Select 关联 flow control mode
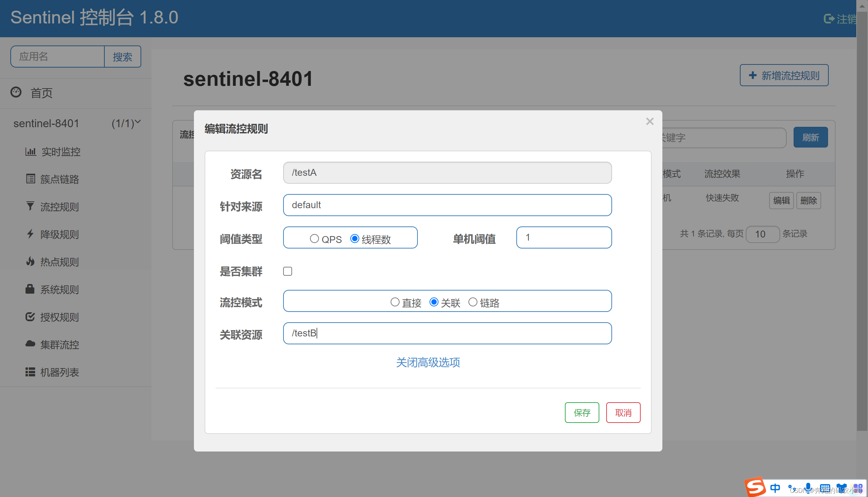 click(x=434, y=302)
